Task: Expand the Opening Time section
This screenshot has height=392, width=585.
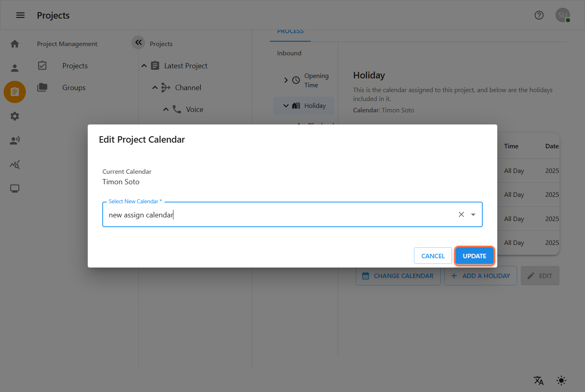Action: point(286,80)
